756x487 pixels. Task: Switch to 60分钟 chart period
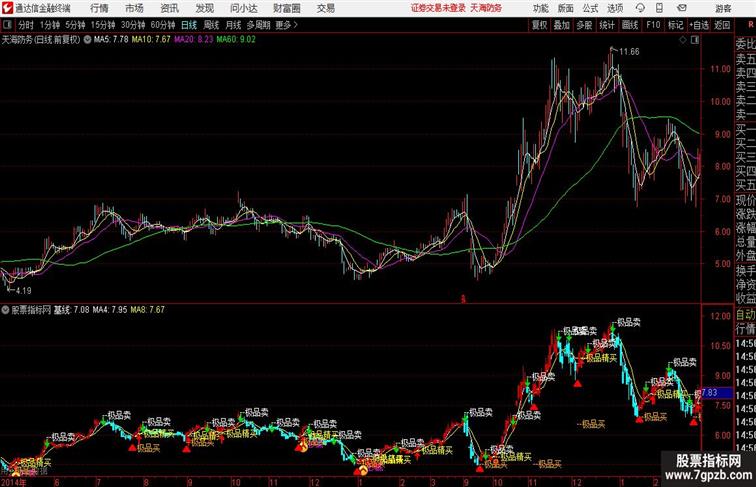tap(163, 25)
